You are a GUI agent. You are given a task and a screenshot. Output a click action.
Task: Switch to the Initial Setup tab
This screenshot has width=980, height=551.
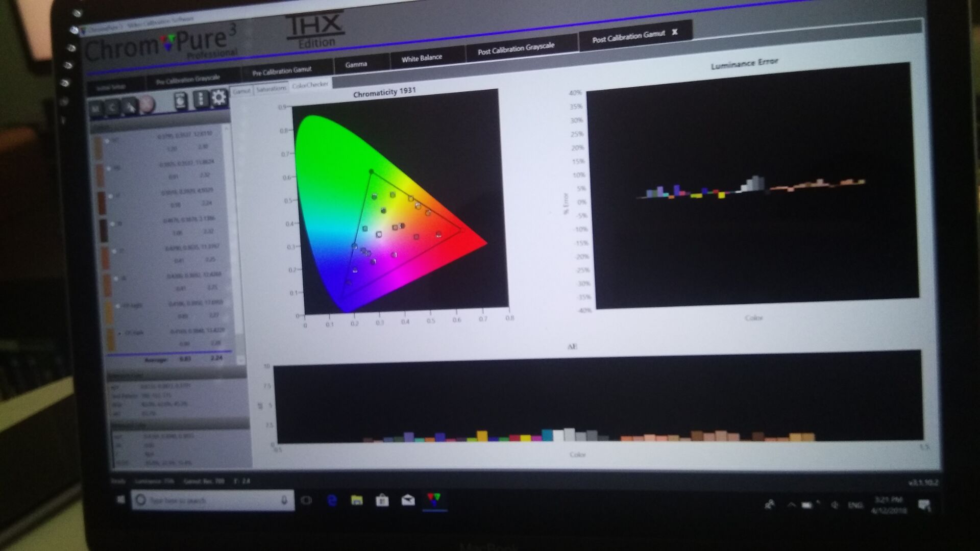tap(111, 87)
